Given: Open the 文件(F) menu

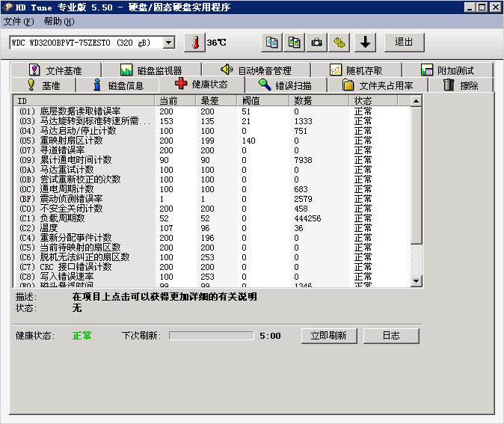Looking at the screenshot, I should coord(19,22).
